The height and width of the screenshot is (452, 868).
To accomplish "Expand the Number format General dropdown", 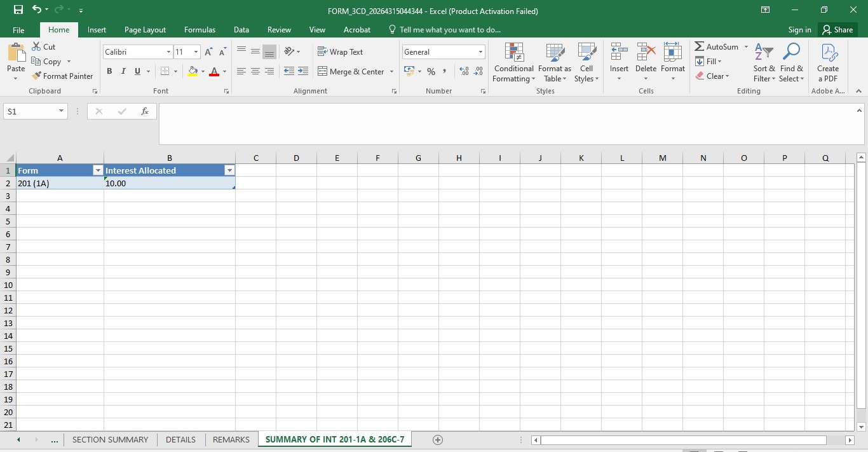I will (x=480, y=52).
